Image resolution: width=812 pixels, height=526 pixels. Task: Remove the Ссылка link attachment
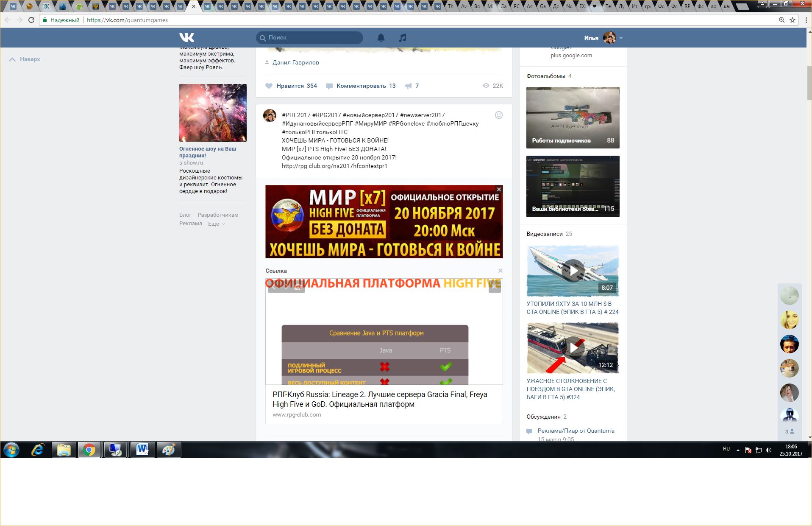pos(501,271)
